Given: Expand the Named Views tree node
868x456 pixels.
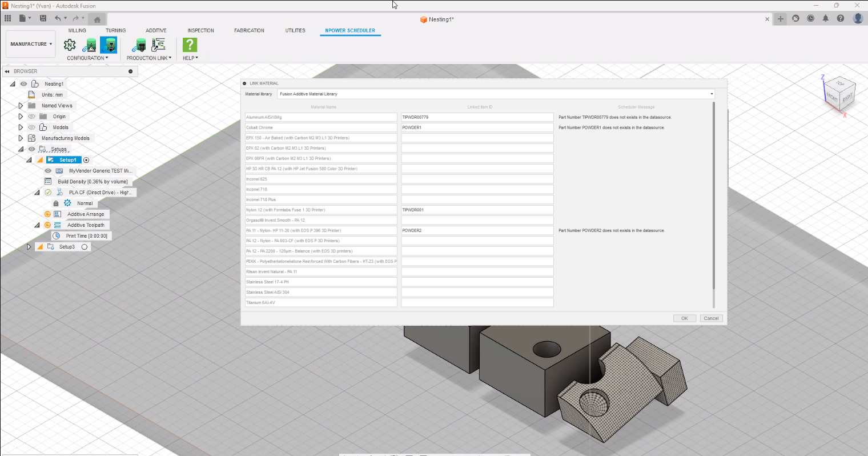Looking at the screenshot, I should (21, 106).
